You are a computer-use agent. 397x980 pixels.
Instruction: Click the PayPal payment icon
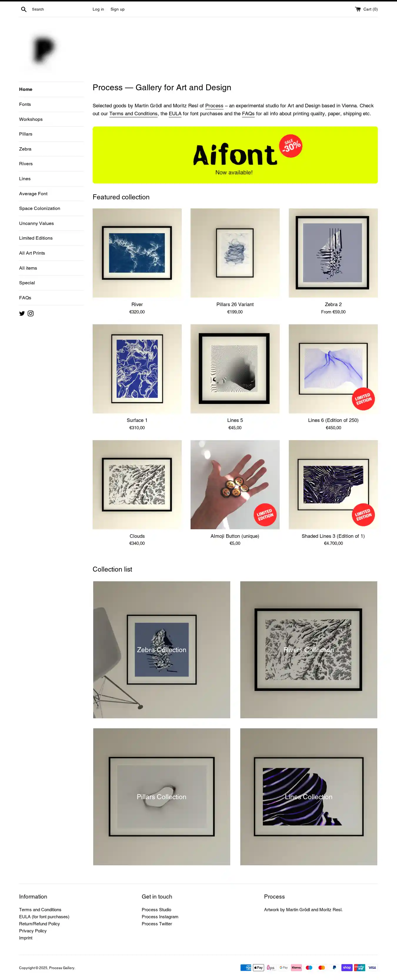(334, 967)
